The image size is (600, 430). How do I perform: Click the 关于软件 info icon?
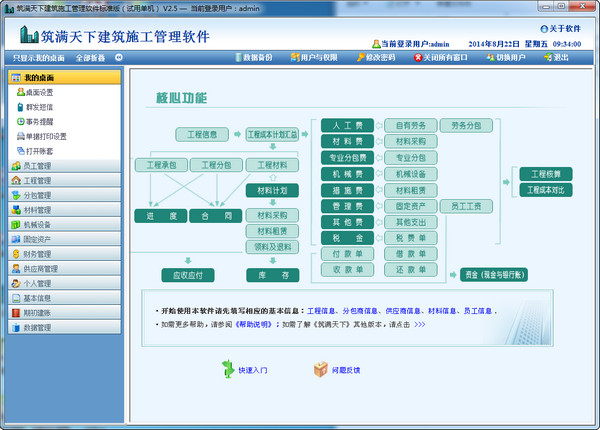pyautogui.click(x=544, y=29)
